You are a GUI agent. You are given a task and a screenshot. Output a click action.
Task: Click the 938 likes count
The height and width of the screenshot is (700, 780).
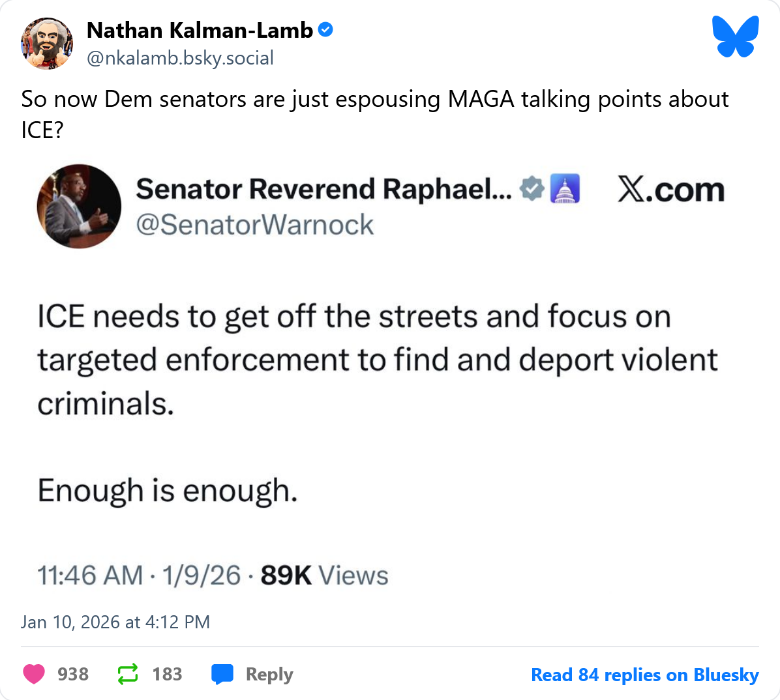(x=73, y=674)
